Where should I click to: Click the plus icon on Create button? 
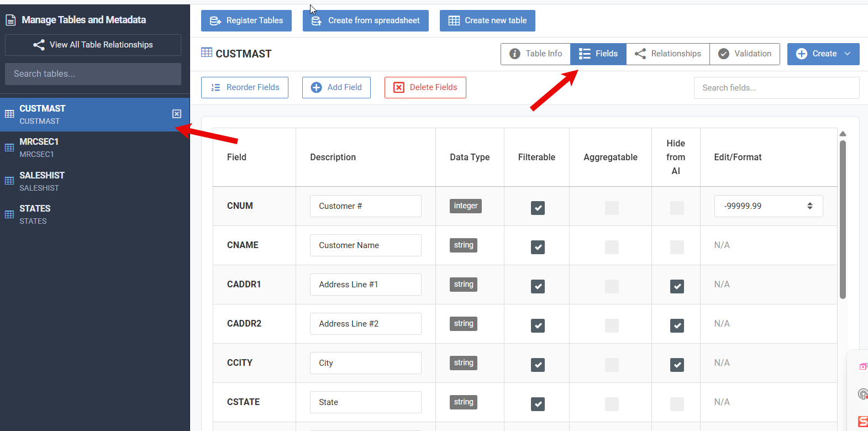click(x=802, y=54)
